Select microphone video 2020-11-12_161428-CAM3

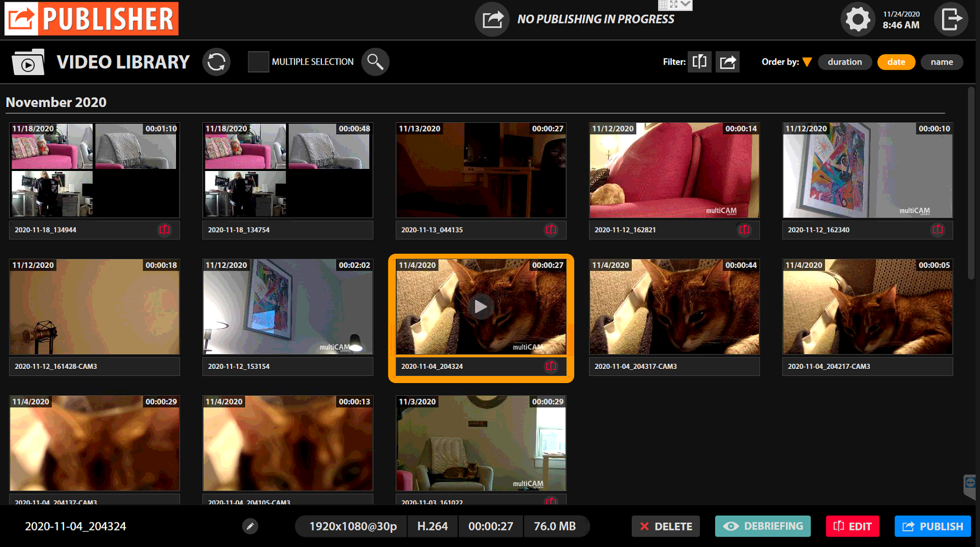94,306
